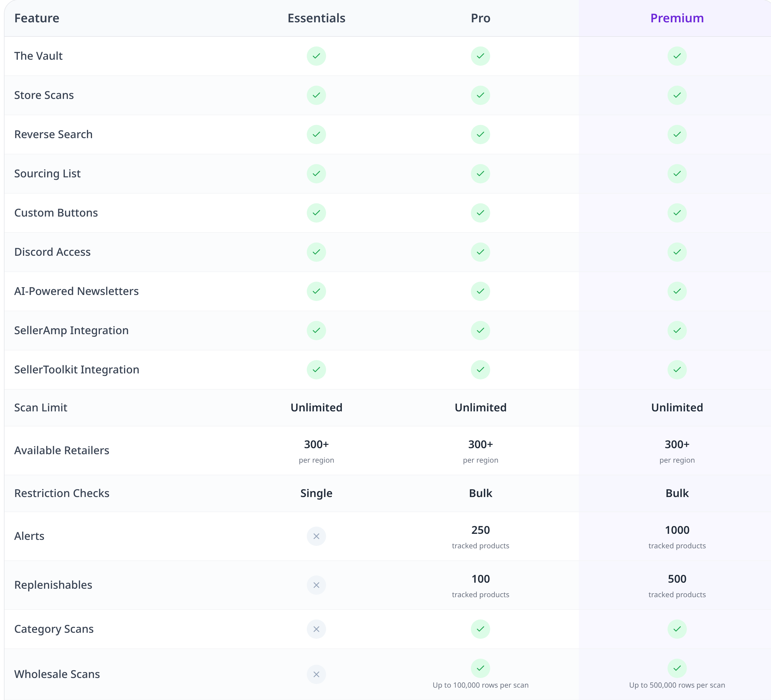Click the purple Premium column header
Screen dimensions: 771x700
coord(677,18)
